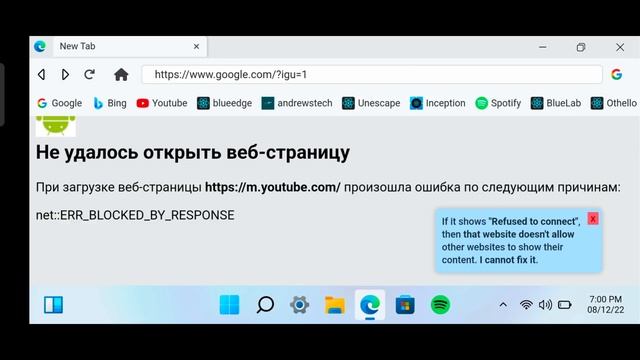Open the Unescape bookmark
The width and height of the screenshot is (640, 360).
[371, 103]
